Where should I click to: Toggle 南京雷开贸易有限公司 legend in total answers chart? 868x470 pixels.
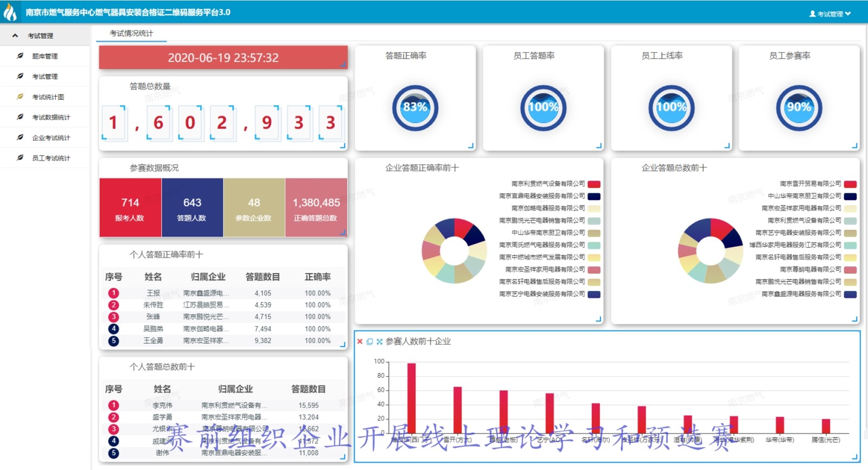point(850,184)
